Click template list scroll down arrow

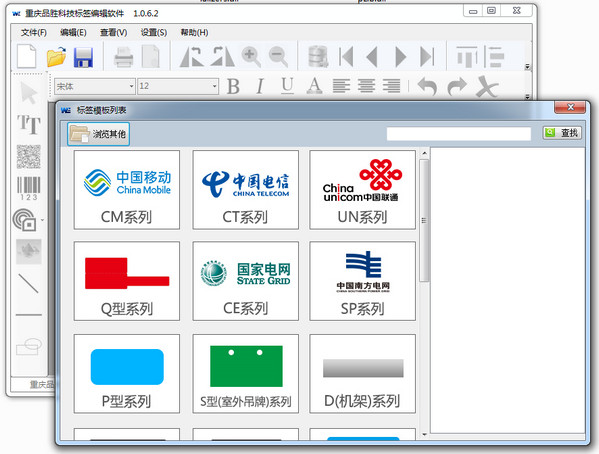424,435
